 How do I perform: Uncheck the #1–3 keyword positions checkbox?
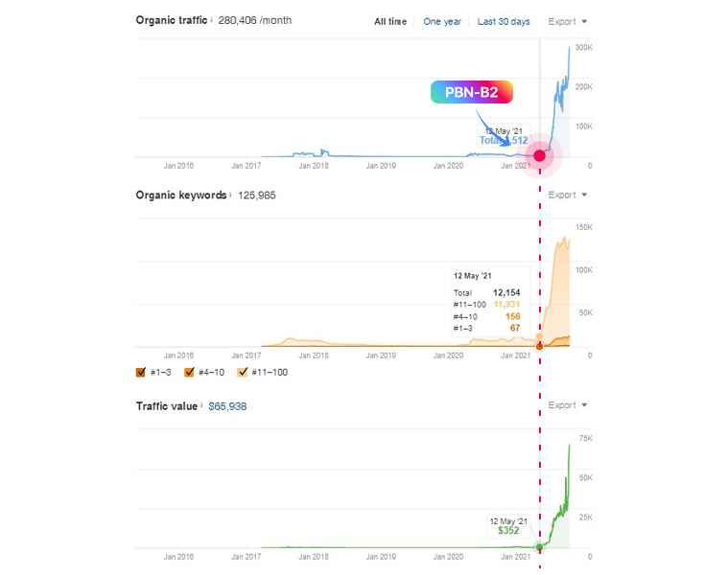tap(141, 372)
